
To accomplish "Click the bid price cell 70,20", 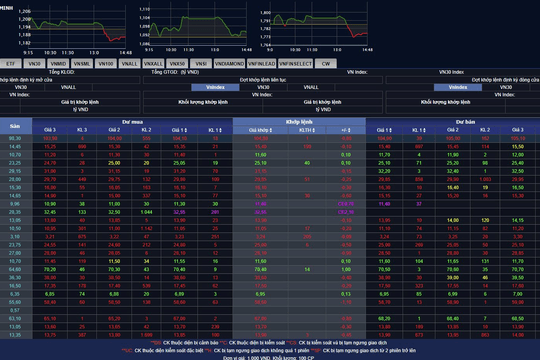I will point(50,269).
